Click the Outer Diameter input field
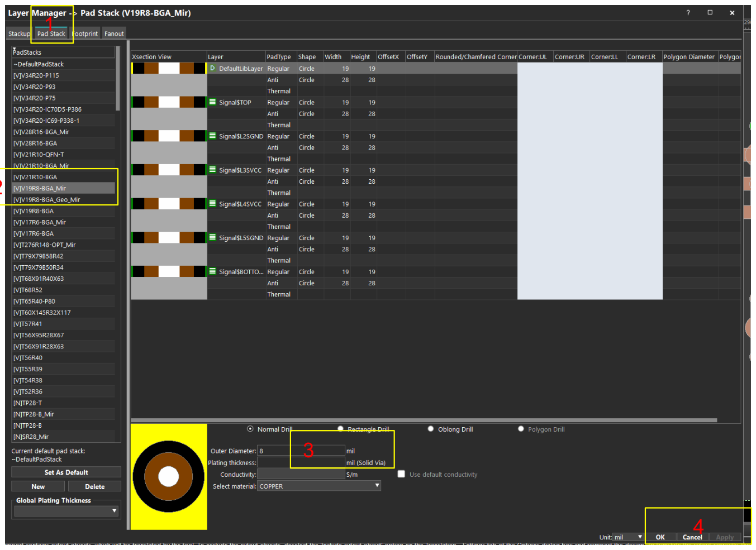 coord(301,451)
